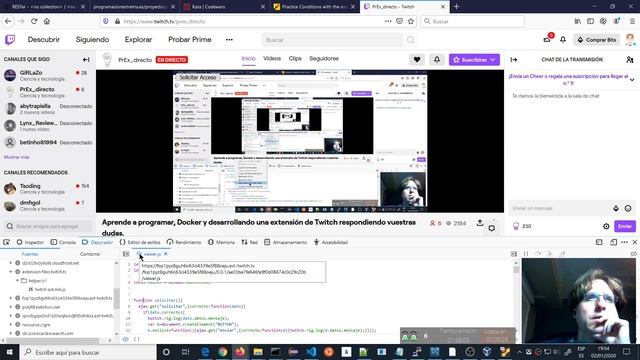Click the Probar Prime link
The image size is (640, 360).
[x=189, y=40]
